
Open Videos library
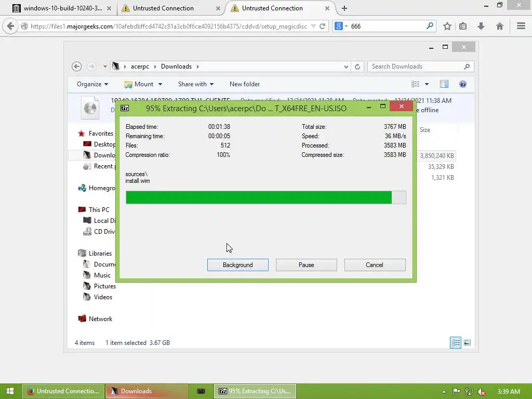click(98, 297)
